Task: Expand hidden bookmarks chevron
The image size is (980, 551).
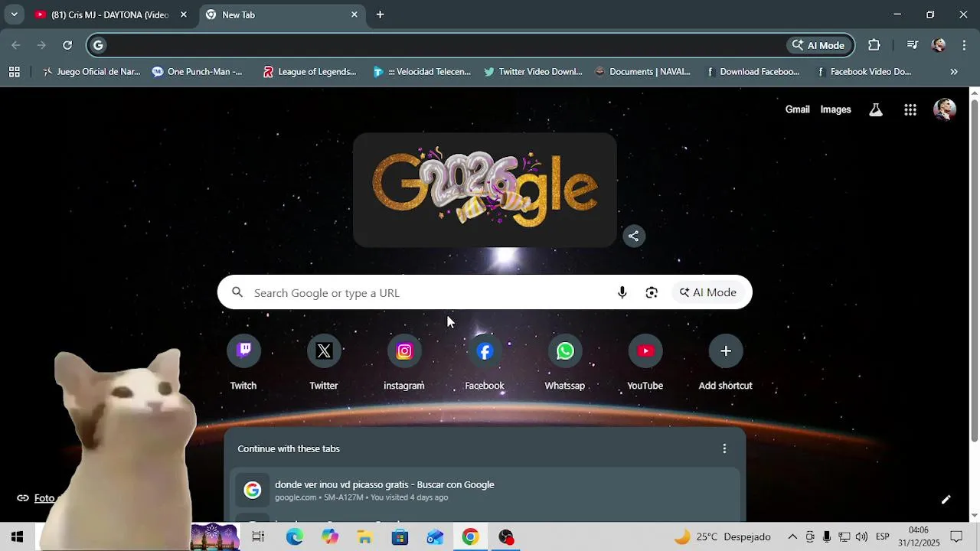Action: (954, 72)
